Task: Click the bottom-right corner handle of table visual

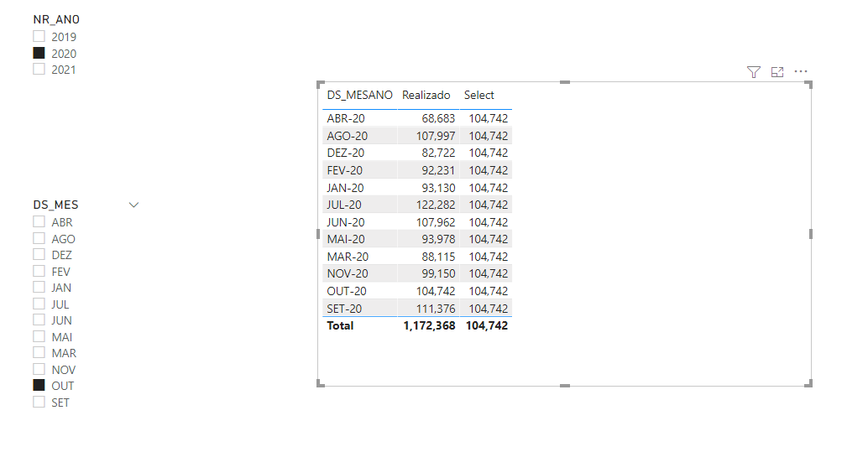Action: (808, 383)
